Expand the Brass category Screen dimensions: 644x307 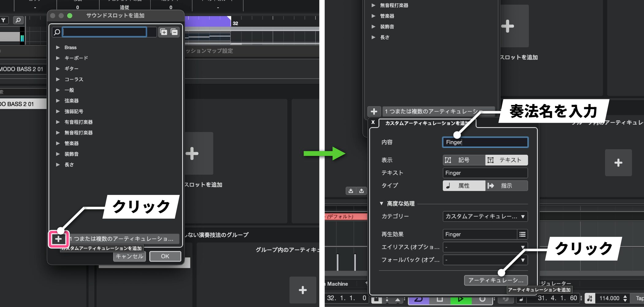click(x=58, y=48)
